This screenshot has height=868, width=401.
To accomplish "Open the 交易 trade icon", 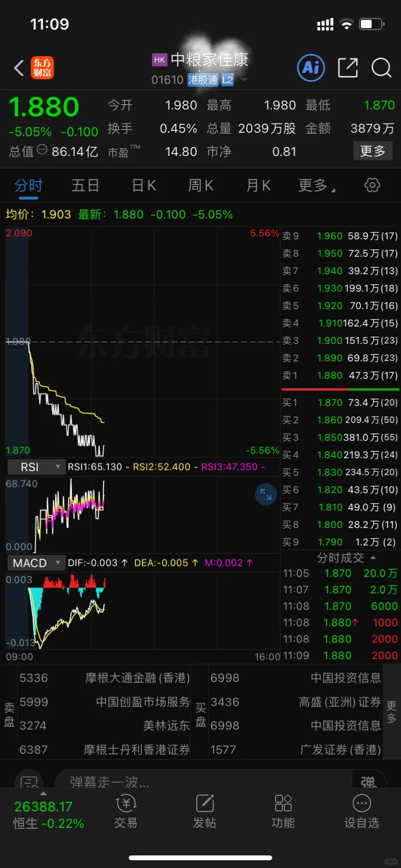I will click(x=126, y=812).
